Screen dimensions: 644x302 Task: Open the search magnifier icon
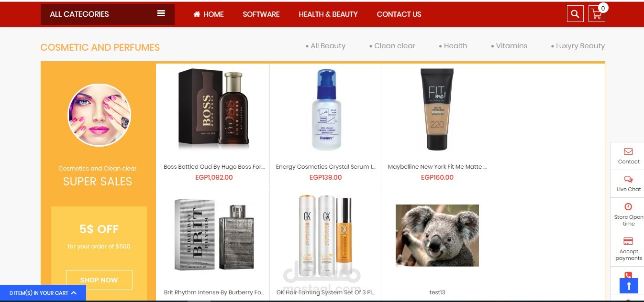(575, 14)
